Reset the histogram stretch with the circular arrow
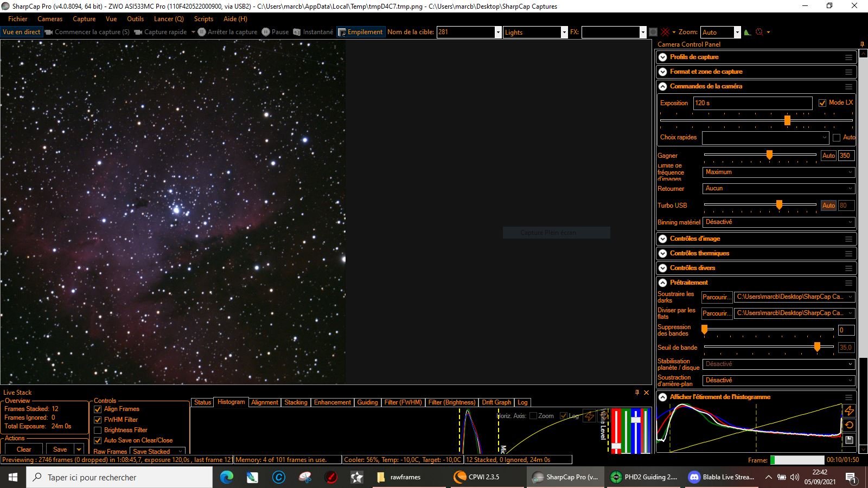Viewport: 868px width, 488px height. (849, 425)
